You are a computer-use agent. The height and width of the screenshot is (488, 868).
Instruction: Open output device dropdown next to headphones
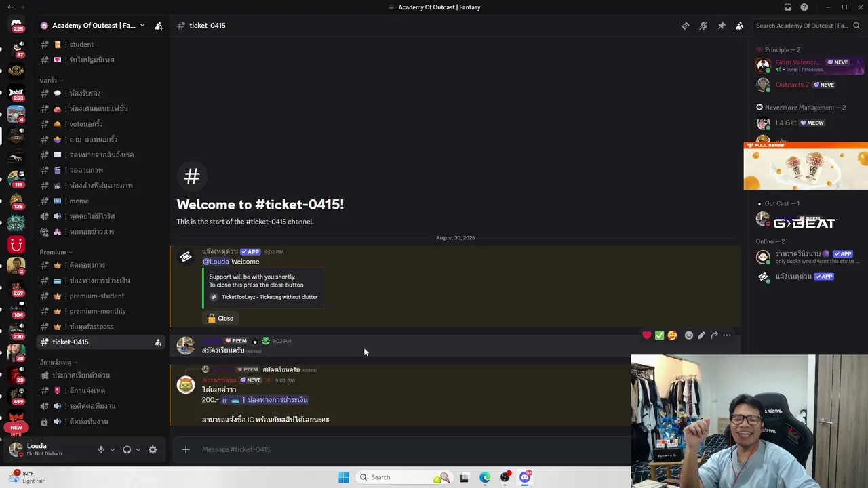pos(138,449)
